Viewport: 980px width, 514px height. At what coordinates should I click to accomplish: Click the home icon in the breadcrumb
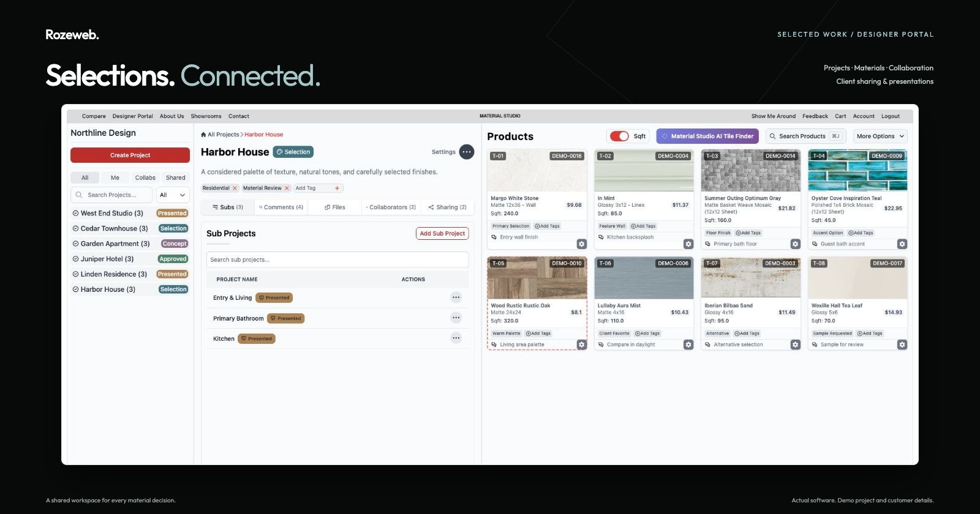(x=203, y=135)
